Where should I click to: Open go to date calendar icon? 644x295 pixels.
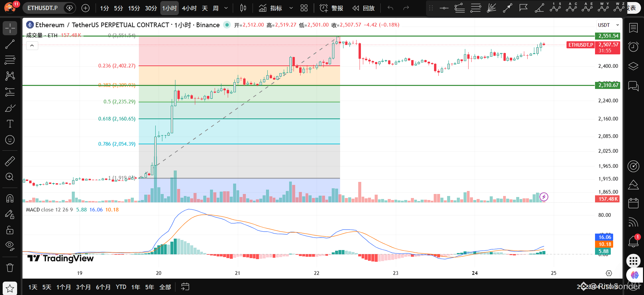pyautogui.click(x=185, y=287)
